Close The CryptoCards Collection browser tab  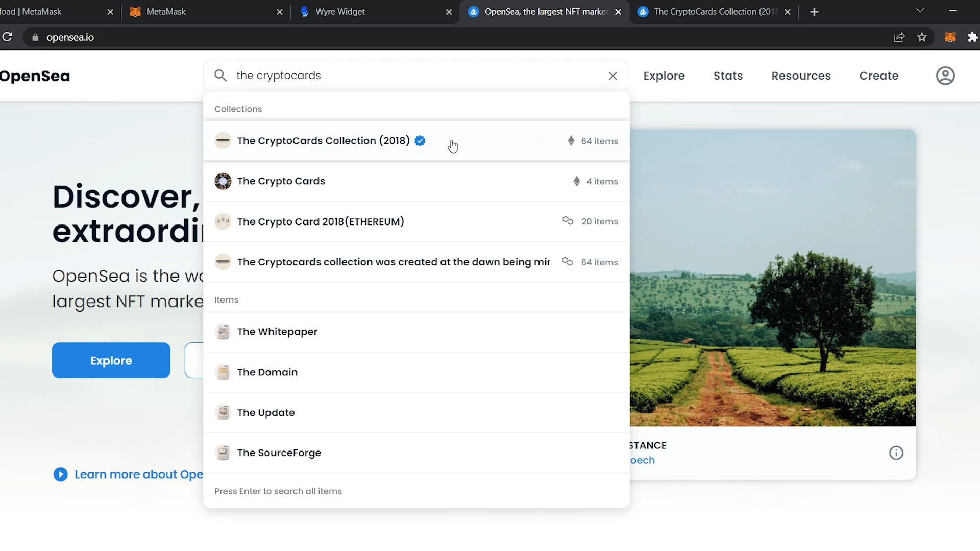click(788, 12)
